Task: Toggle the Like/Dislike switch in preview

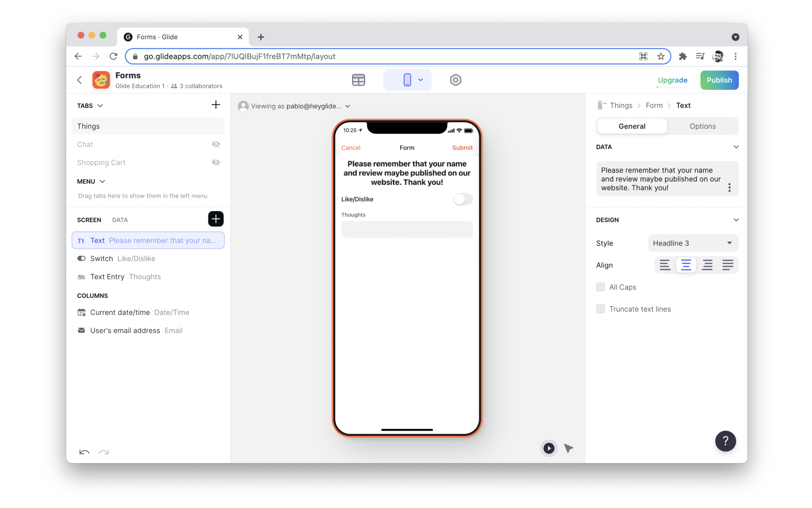Action: coord(462,199)
